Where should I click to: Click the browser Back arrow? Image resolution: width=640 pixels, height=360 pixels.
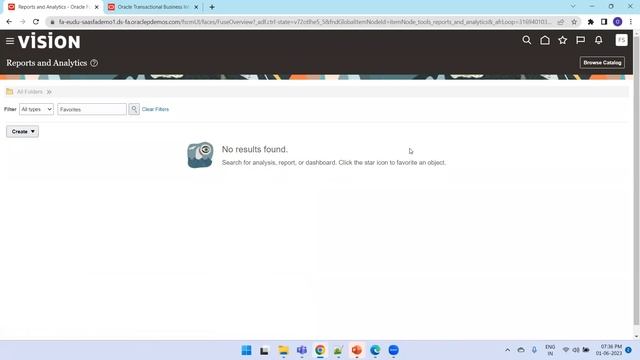[9, 22]
